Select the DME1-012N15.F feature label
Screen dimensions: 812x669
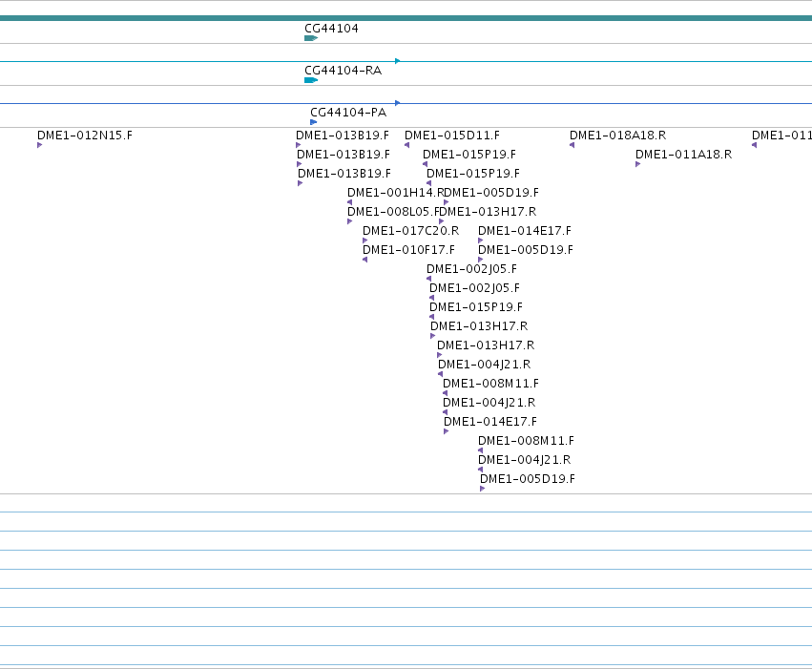85,136
